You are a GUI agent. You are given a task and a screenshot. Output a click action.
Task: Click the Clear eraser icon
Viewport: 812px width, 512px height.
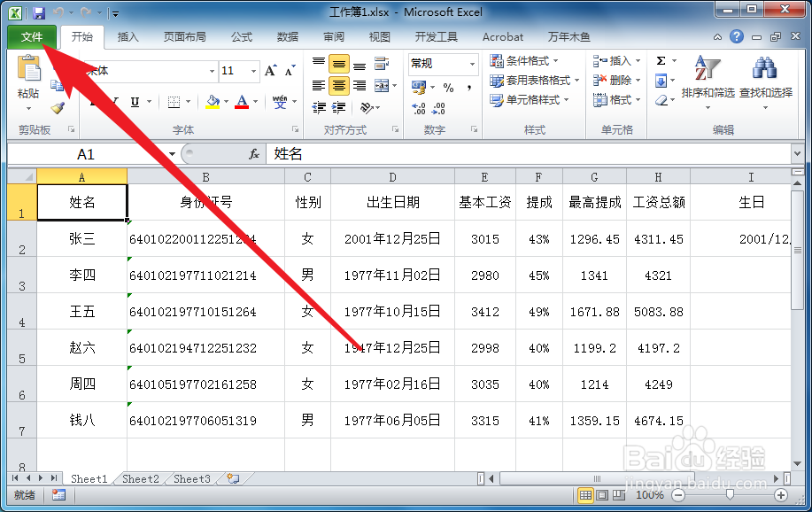pyautogui.click(x=661, y=99)
